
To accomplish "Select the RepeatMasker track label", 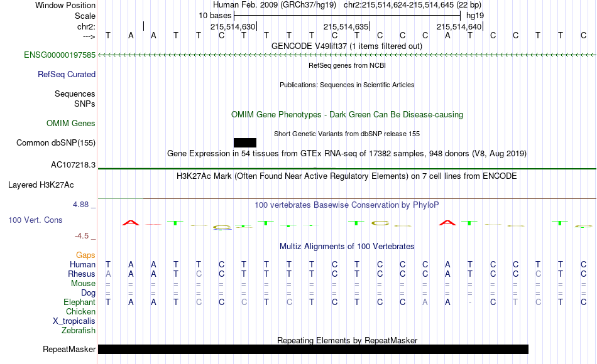I will (69, 349).
